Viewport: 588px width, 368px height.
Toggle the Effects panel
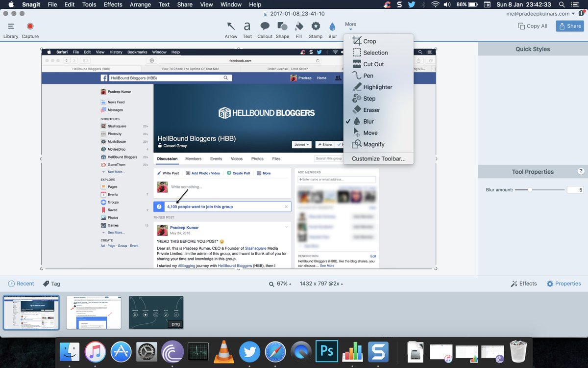(523, 284)
